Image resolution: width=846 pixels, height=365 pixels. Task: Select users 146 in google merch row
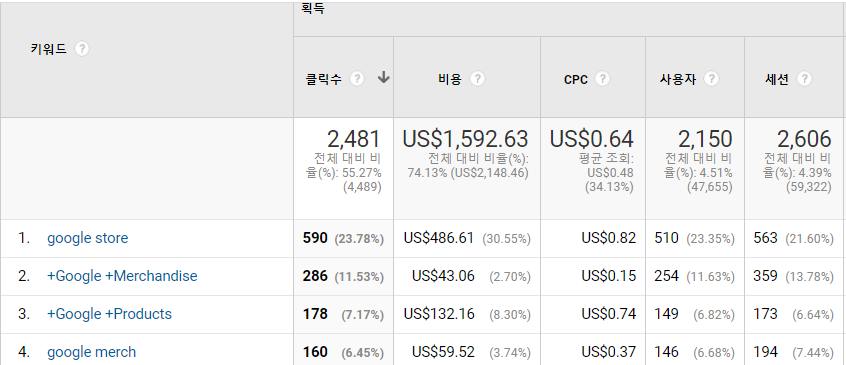[x=666, y=352]
